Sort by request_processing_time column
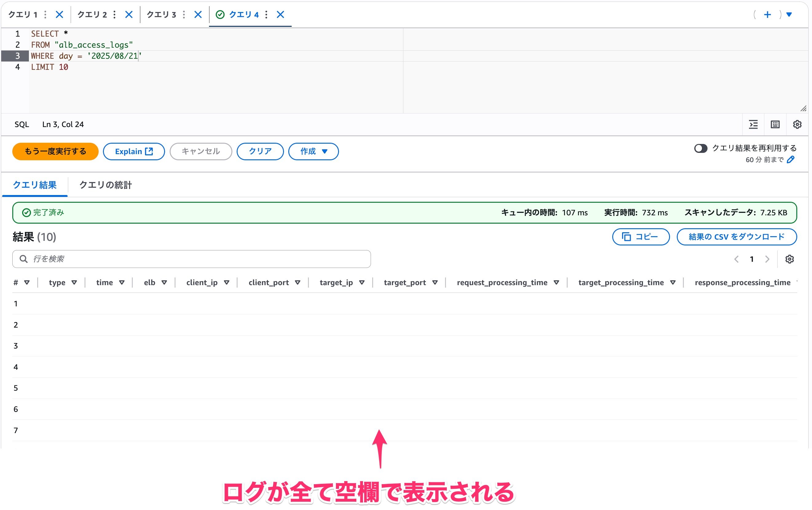 click(x=556, y=283)
